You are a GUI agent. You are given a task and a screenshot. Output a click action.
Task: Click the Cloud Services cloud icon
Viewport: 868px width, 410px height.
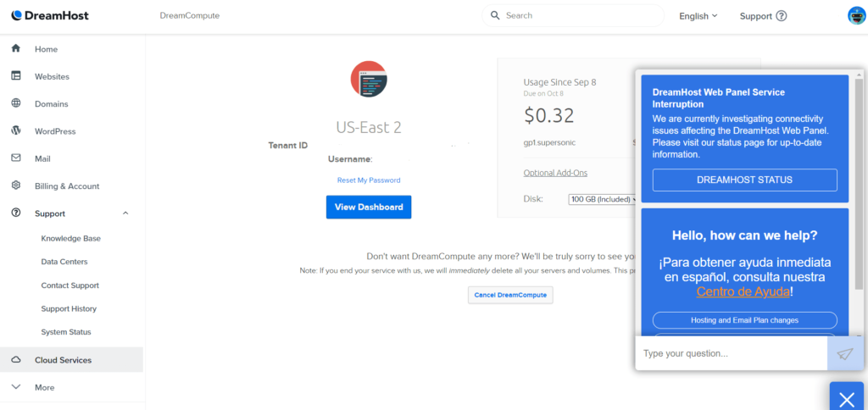coord(16,360)
